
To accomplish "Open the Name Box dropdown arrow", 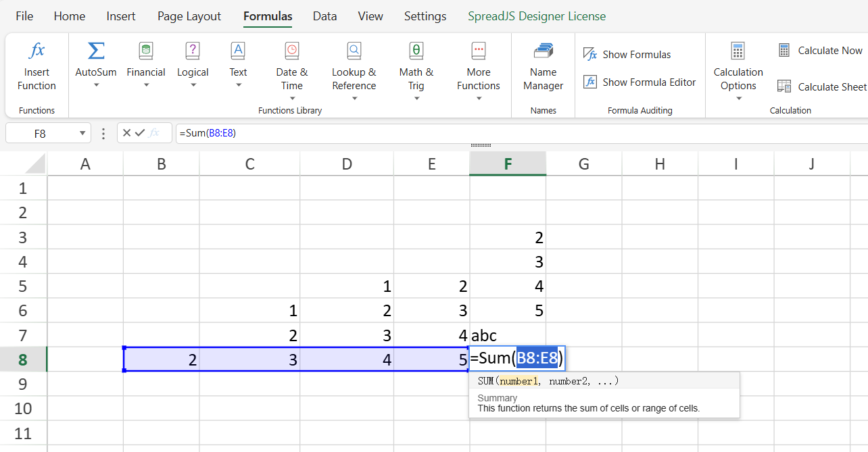I will (x=82, y=134).
